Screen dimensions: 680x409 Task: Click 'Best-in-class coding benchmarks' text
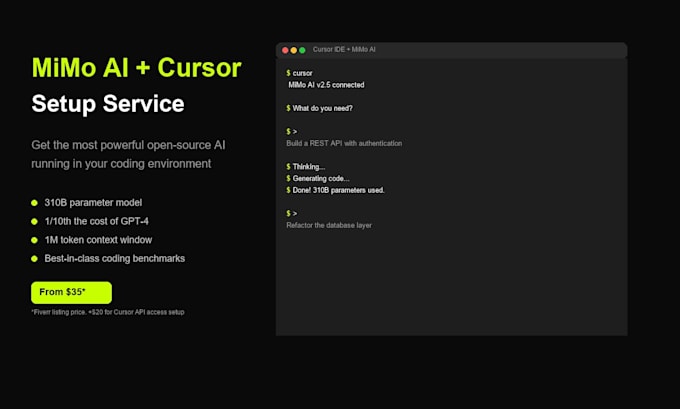click(114, 258)
